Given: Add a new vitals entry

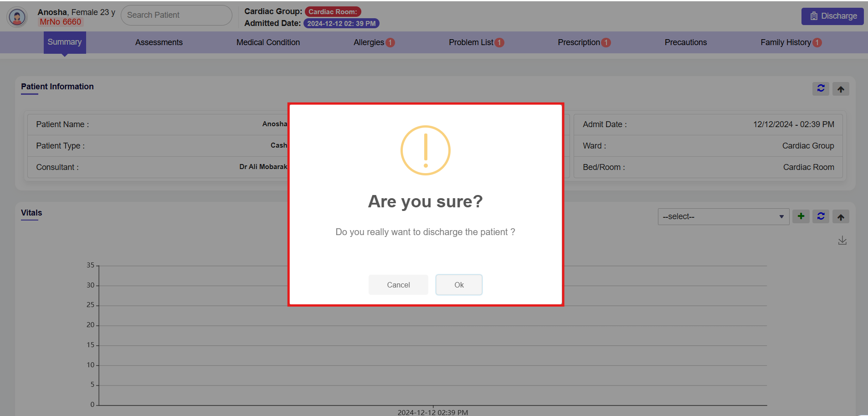Looking at the screenshot, I should click(801, 216).
